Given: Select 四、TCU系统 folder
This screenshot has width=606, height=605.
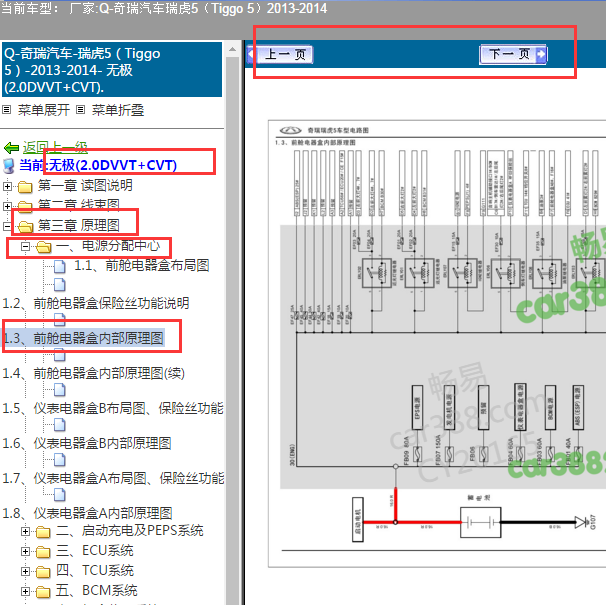Looking at the screenshot, I should click(x=95, y=570).
